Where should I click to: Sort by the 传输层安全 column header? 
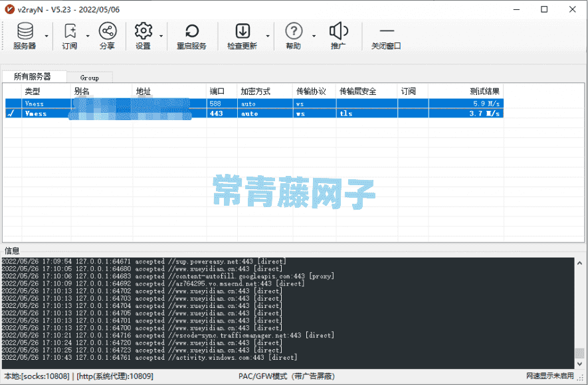click(367, 91)
